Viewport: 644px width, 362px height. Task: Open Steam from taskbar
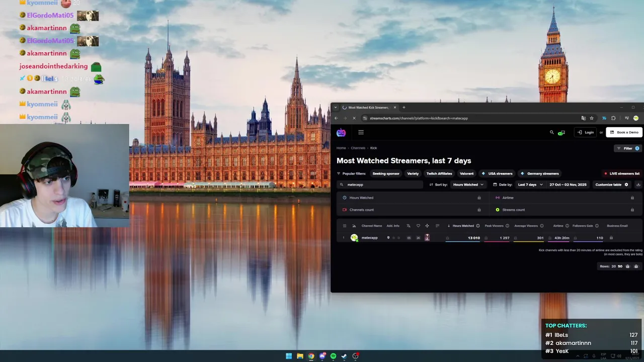point(344,356)
